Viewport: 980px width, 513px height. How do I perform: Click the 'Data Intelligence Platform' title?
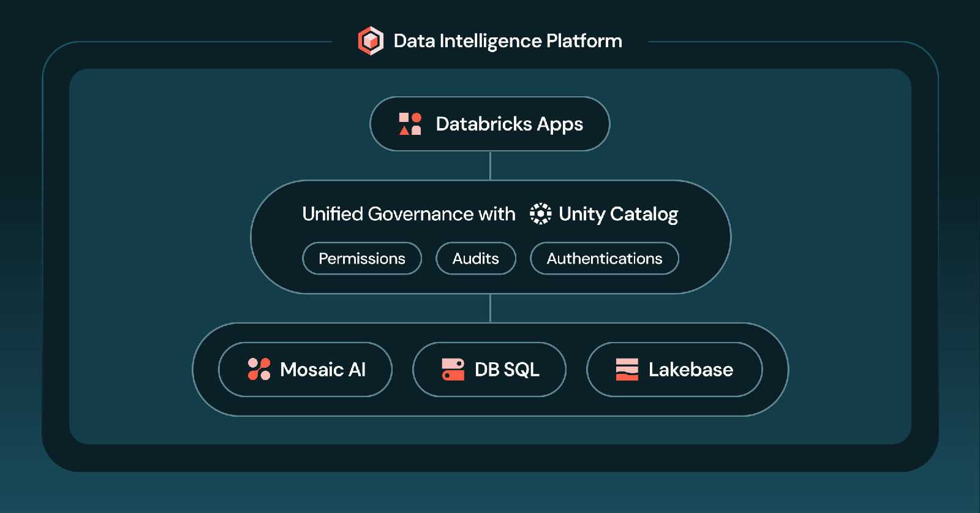(508, 41)
